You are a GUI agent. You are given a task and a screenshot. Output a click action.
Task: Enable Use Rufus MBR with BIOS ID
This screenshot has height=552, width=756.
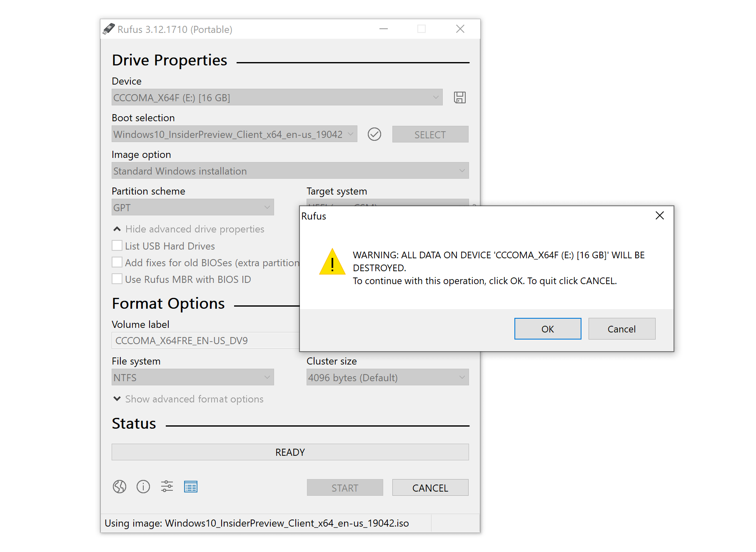[117, 279]
